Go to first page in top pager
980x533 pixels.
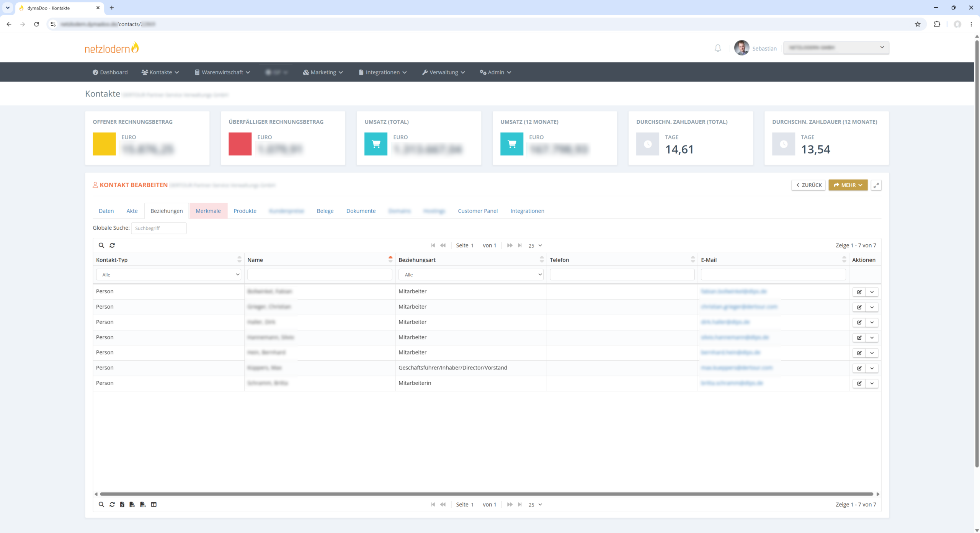click(x=433, y=245)
